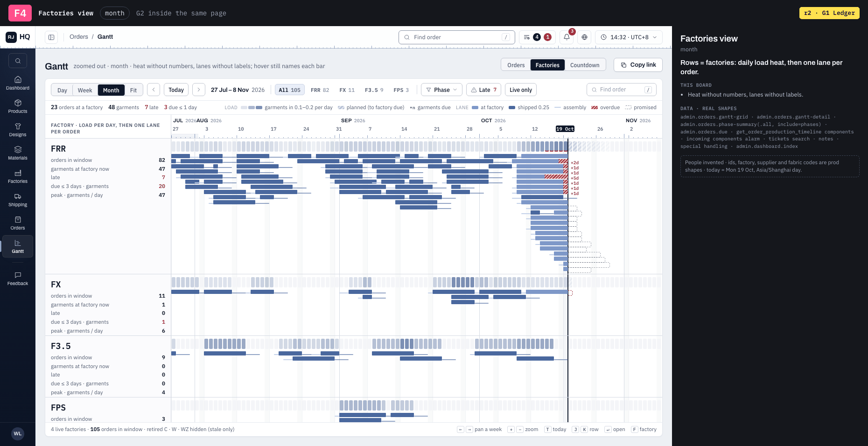Open Shipping in the sidebar
The height and width of the screenshot is (446, 868).
pos(18,200)
